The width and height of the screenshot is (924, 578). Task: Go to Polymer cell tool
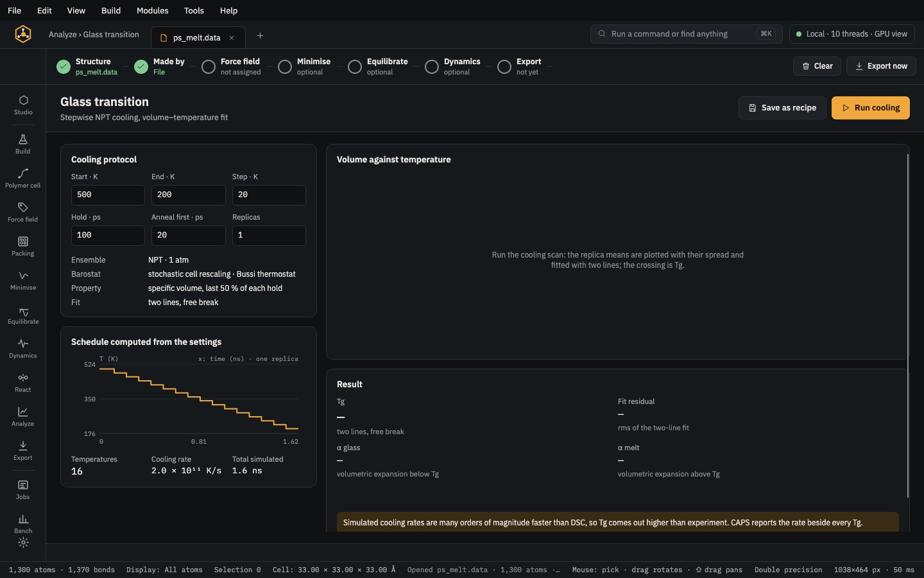point(23,178)
